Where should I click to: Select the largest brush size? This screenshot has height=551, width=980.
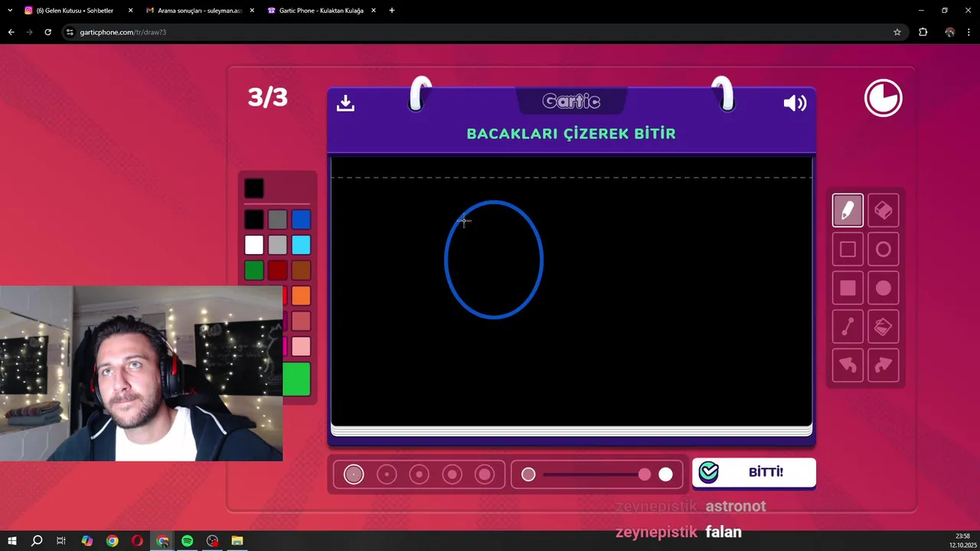click(x=485, y=474)
